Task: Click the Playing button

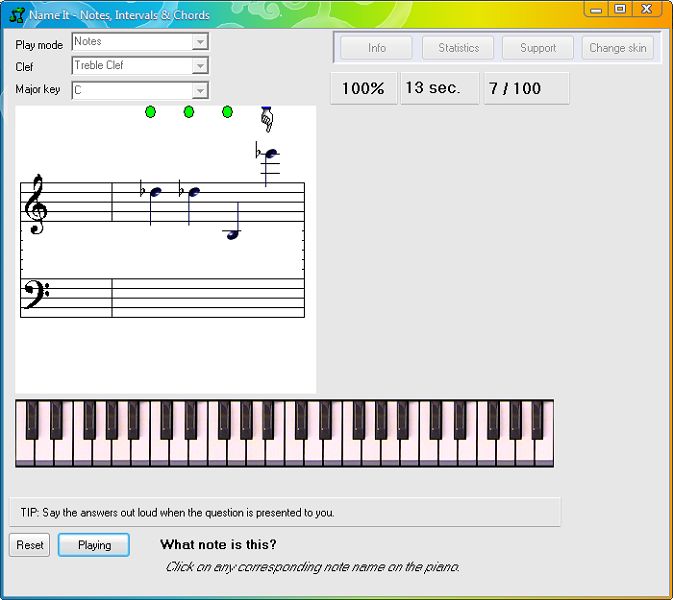Action: [x=94, y=545]
